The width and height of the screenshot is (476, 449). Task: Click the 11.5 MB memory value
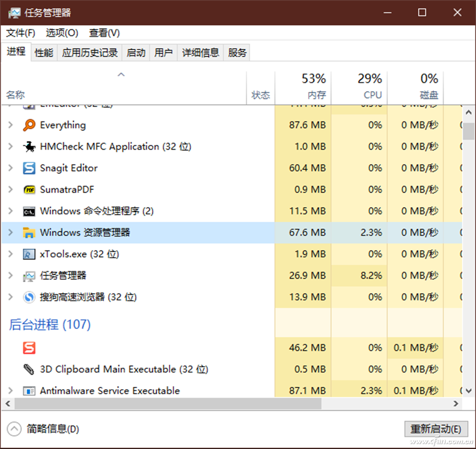[308, 211]
